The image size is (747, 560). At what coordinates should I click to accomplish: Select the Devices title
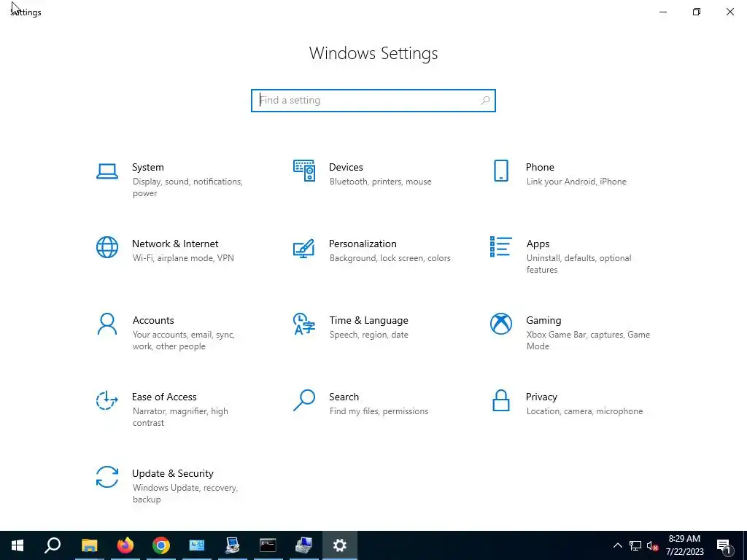(x=346, y=167)
